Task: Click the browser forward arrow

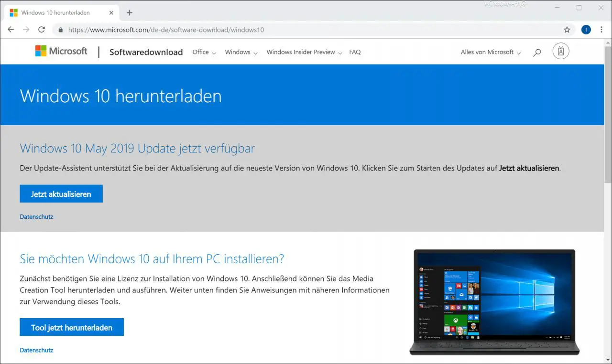Action: 26,30
